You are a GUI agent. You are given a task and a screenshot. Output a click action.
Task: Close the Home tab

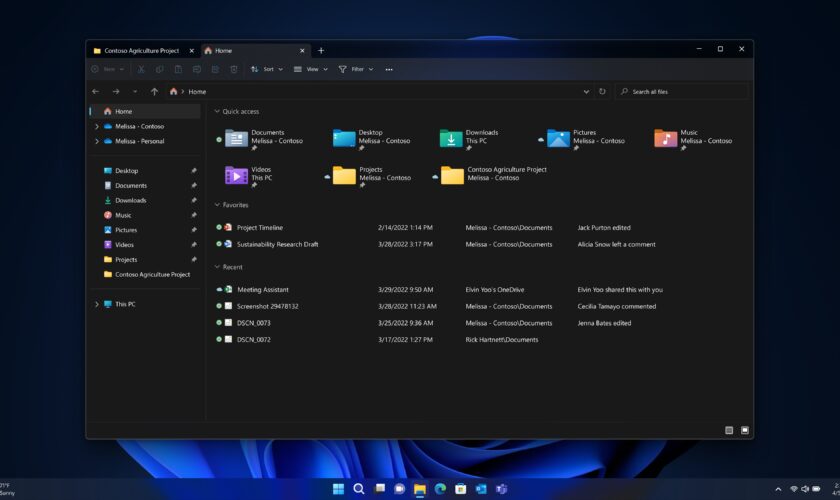302,50
